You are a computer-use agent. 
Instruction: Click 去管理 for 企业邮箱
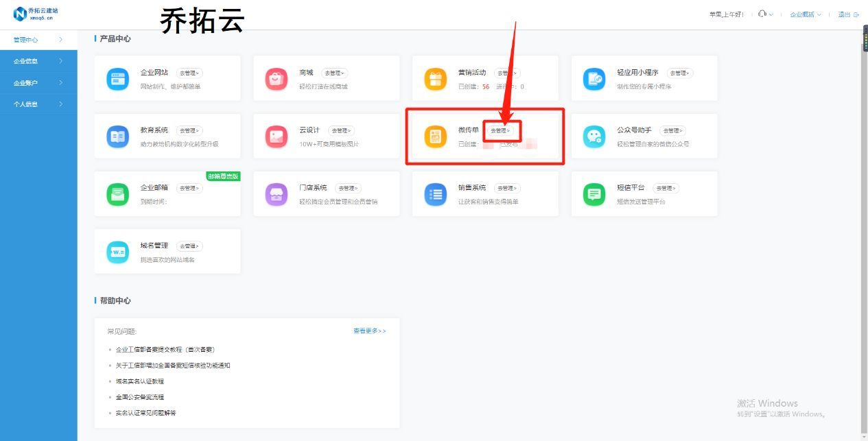pos(189,188)
